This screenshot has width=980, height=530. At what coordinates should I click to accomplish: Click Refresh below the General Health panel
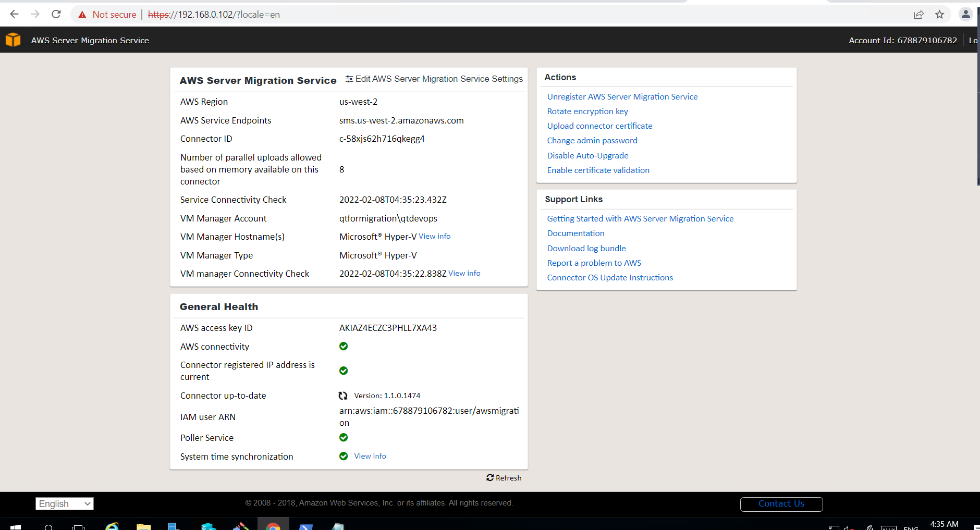[504, 478]
